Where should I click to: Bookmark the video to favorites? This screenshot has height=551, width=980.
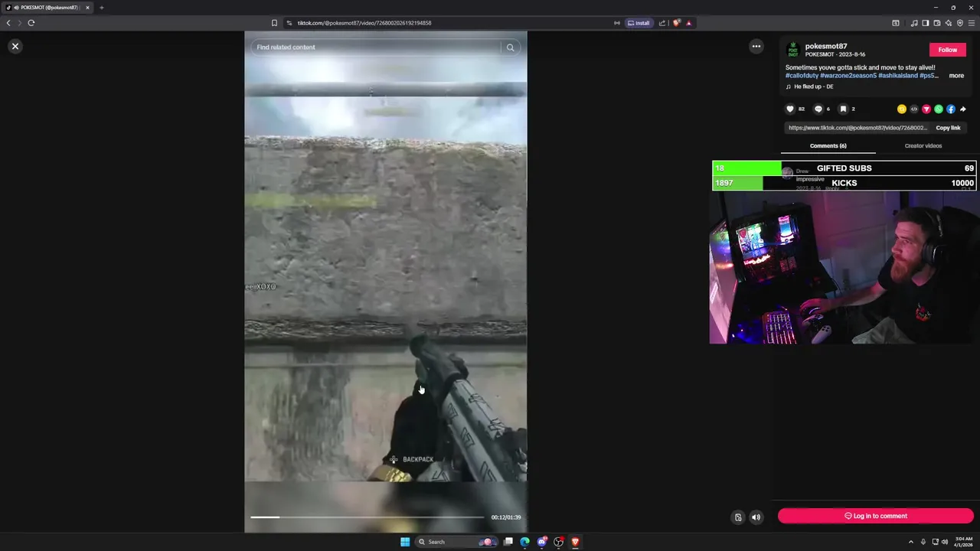pyautogui.click(x=843, y=109)
